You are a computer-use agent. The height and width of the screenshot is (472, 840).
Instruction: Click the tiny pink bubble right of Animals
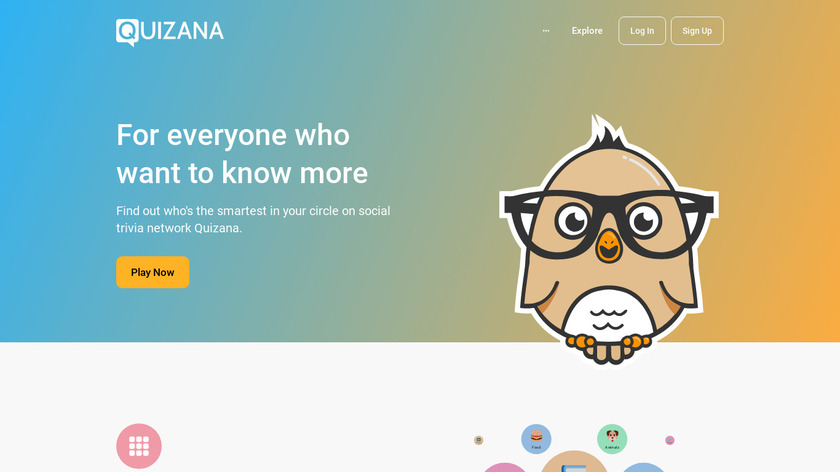670,440
